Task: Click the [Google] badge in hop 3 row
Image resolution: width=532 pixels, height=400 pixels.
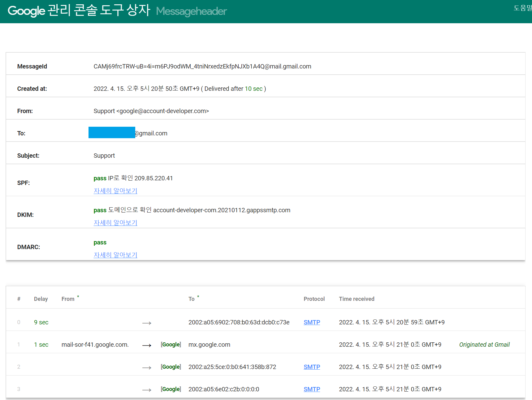Action: click(x=171, y=389)
